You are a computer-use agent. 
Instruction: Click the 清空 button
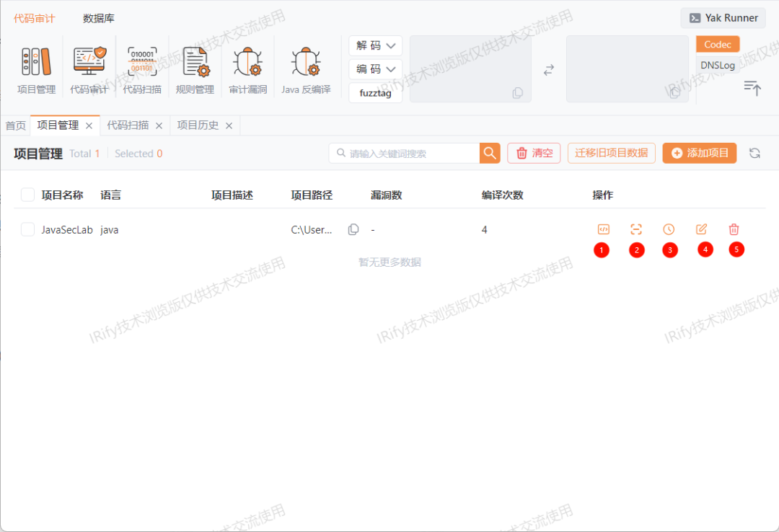tap(534, 153)
